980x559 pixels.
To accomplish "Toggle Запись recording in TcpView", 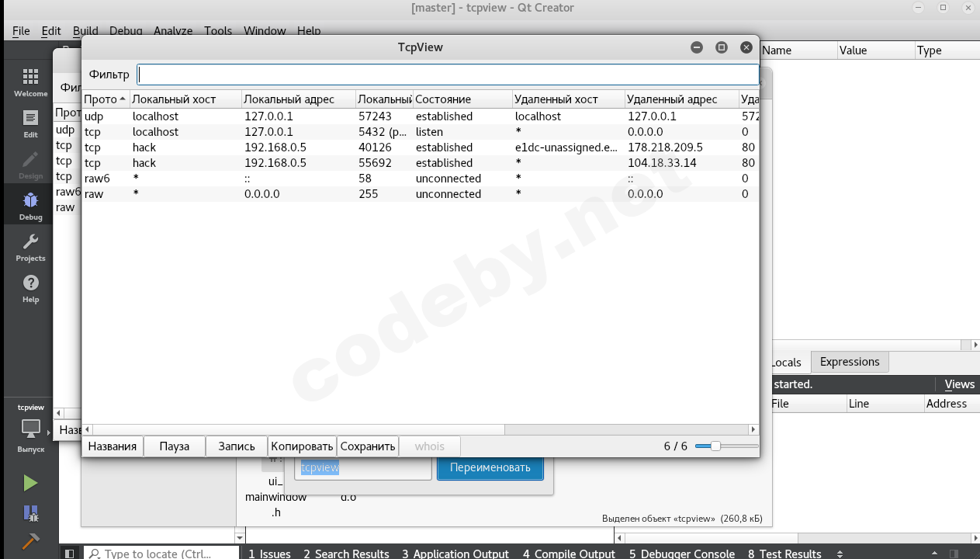I will pyautogui.click(x=237, y=446).
